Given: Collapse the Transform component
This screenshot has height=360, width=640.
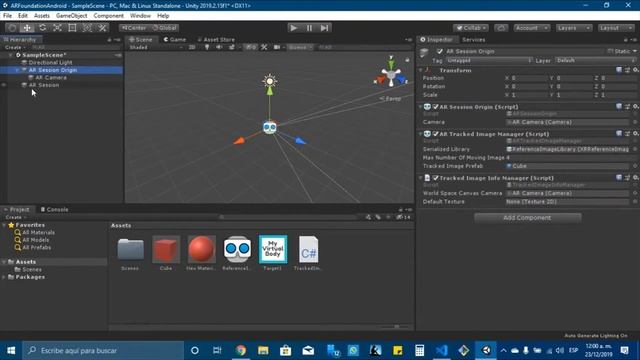Looking at the screenshot, I should pos(421,70).
